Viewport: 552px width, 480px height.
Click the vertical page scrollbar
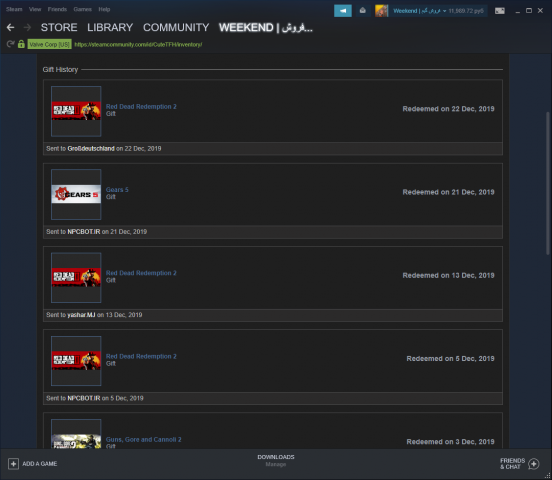click(x=547, y=183)
